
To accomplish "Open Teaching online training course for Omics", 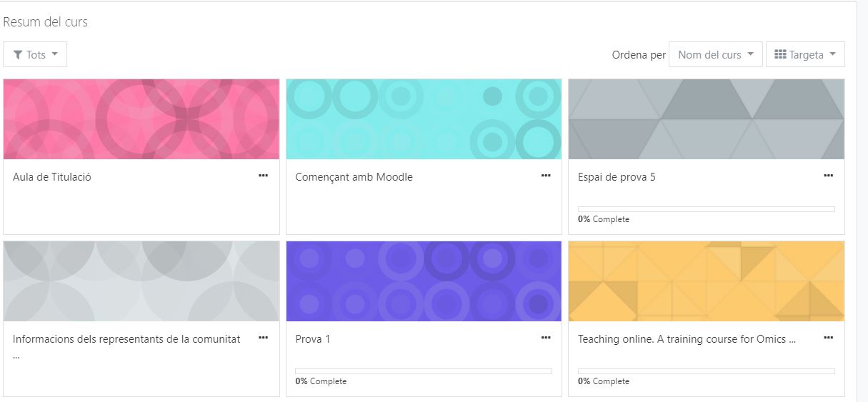I will pyautogui.click(x=686, y=339).
